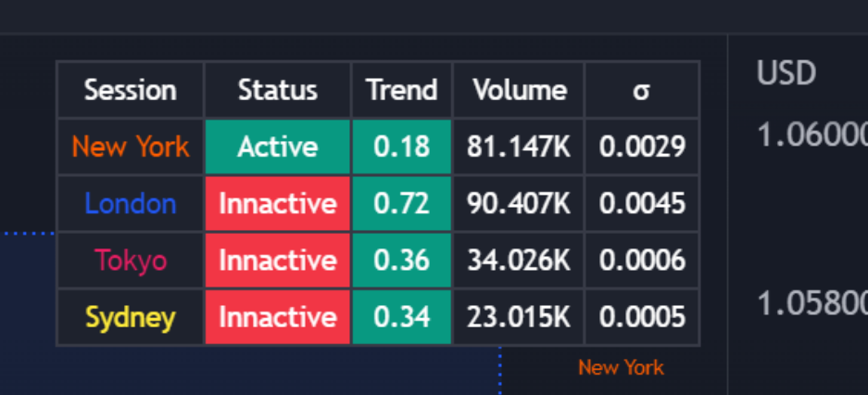This screenshot has height=395, width=868.
Task: Click the 0.36 trend value for Tokyo
Action: 401,261
